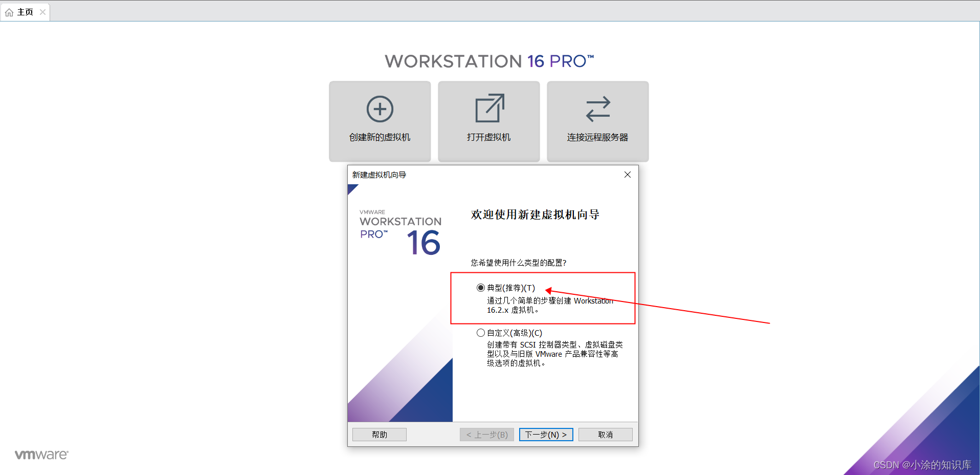Close the 主页 tab with its X

tap(43, 12)
